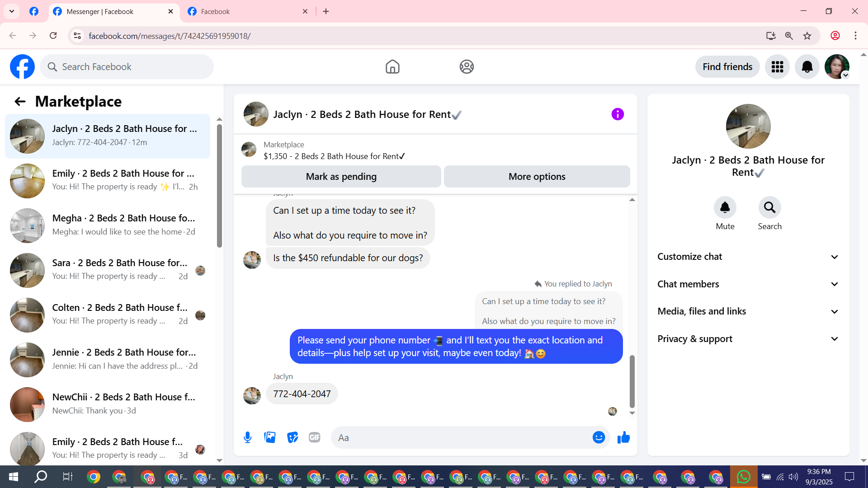
Task: Open the apps grid menu
Action: pos(777,67)
